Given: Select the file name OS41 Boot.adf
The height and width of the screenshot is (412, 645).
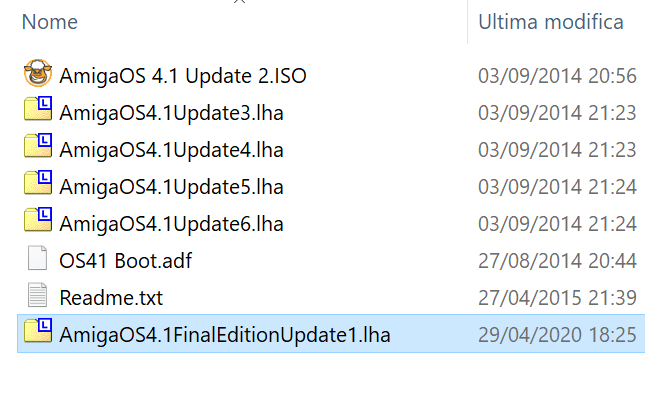Looking at the screenshot, I should click(125, 260).
